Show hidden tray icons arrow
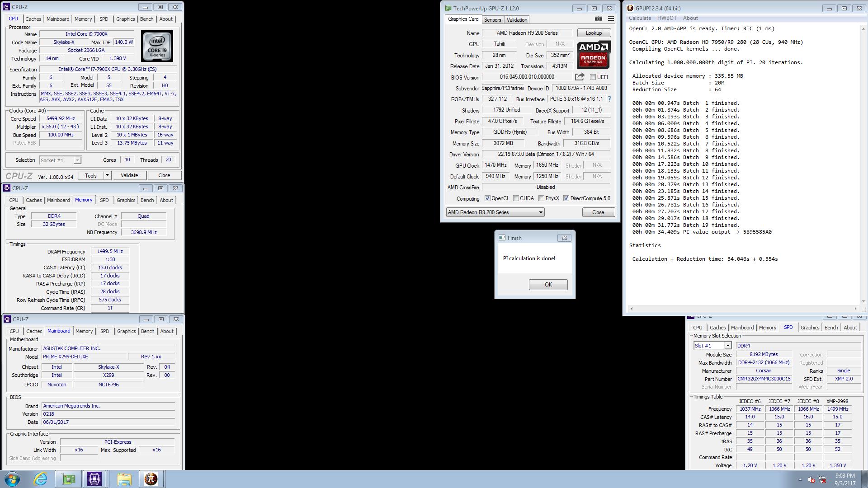The image size is (868, 488). (800, 479)
